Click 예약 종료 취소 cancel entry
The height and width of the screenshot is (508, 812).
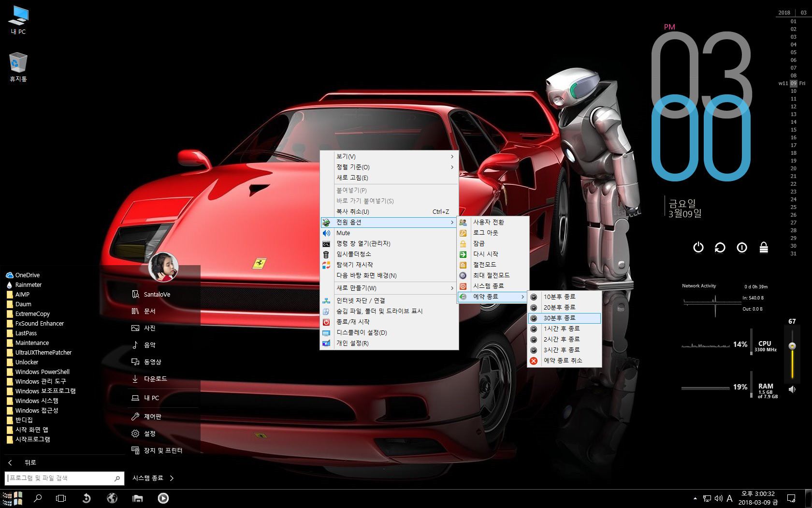pos(565,360)
